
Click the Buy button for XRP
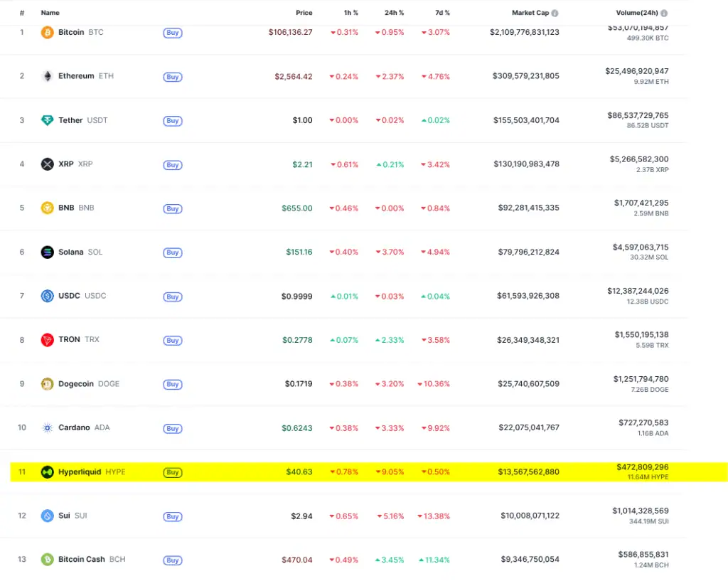172,165
